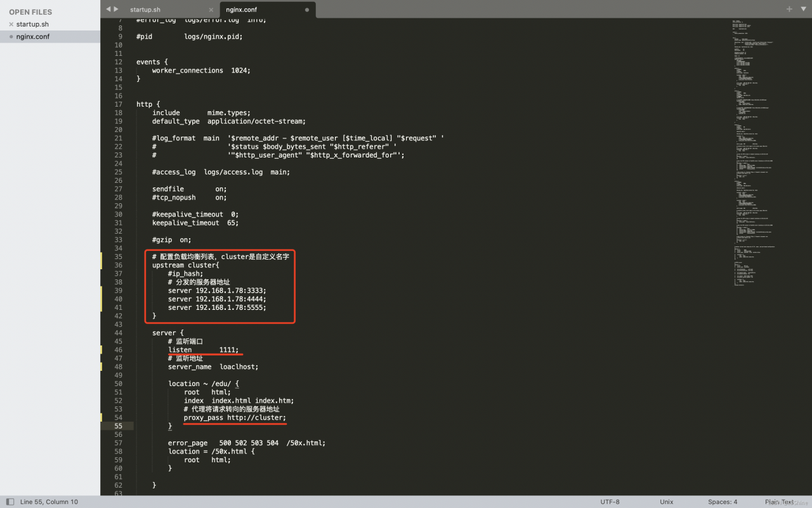Click the "#pid logs/nginx.pid;" comment

point(190,37)
